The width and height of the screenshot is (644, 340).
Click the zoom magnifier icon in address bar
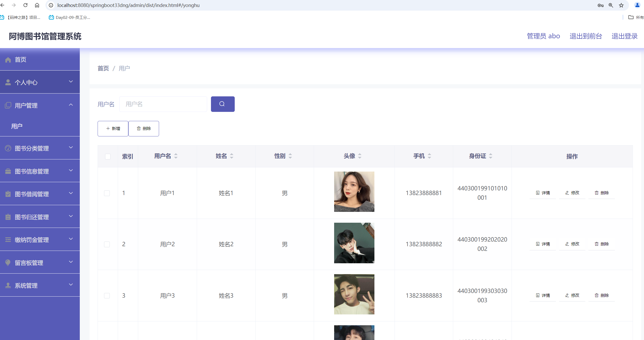click(x=611, y=5)
